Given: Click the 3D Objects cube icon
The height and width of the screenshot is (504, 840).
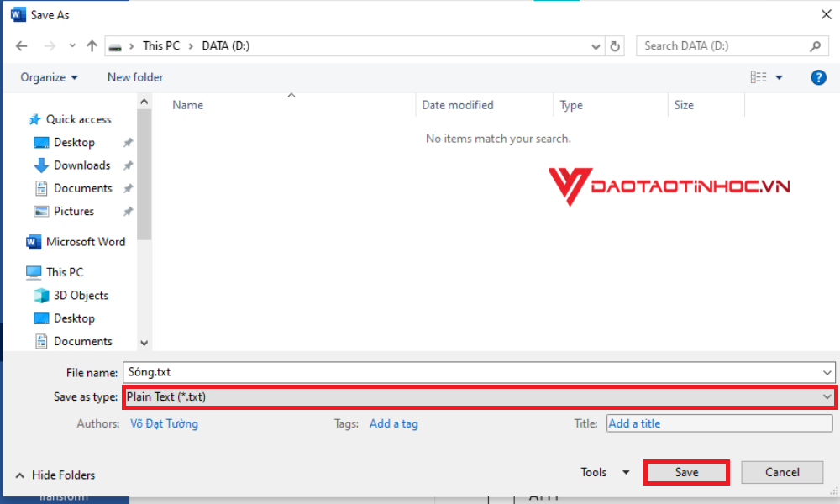Looking at the screenshot, I should (41, 296).
